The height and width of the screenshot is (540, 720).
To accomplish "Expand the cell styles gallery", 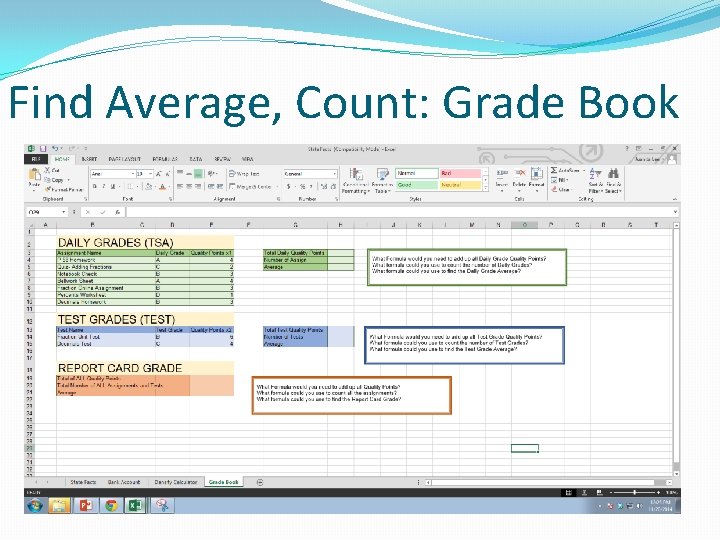I will click(x=485, y=188).
